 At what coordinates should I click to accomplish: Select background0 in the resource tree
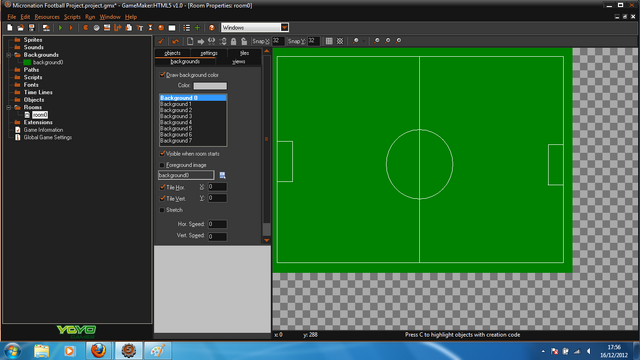pos(48,62)
